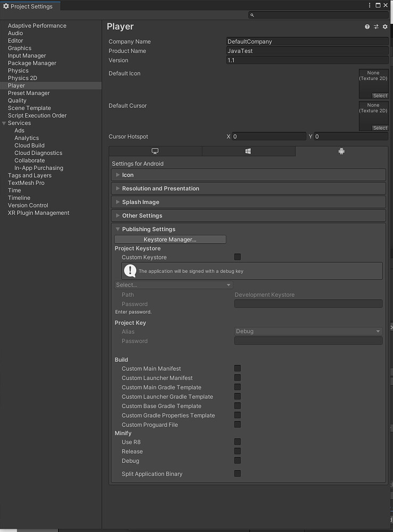393x532 pixels.
Task: Open the project key Alias dropdown
Action: point(308,331)
